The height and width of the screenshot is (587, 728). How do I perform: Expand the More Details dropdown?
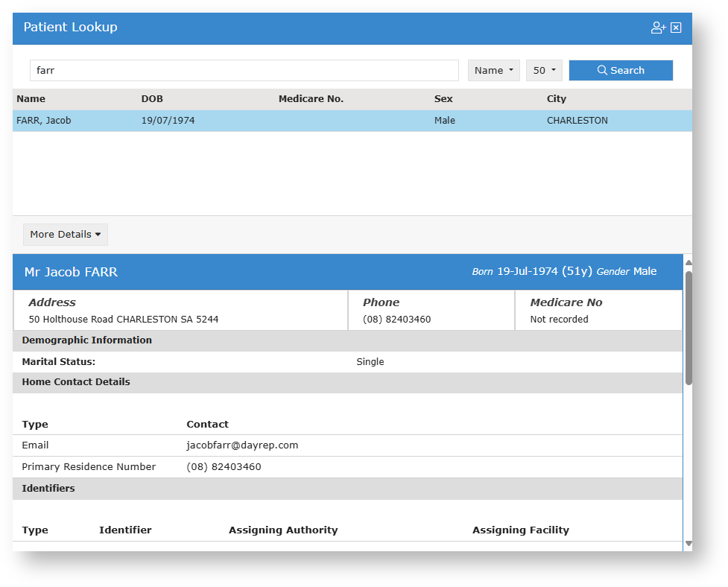[66, 235]
